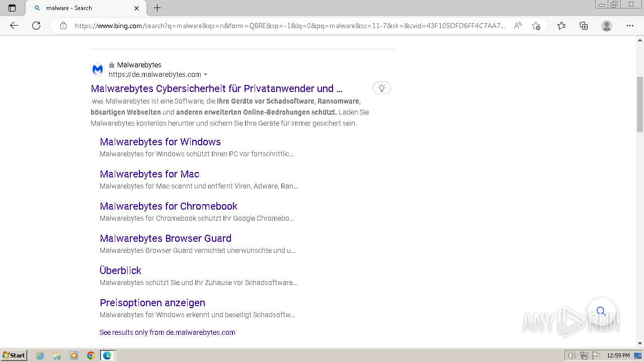This screenshot has width=644, height=362.
Task: Open the Collections icon
Action: (x=584, y=26)
